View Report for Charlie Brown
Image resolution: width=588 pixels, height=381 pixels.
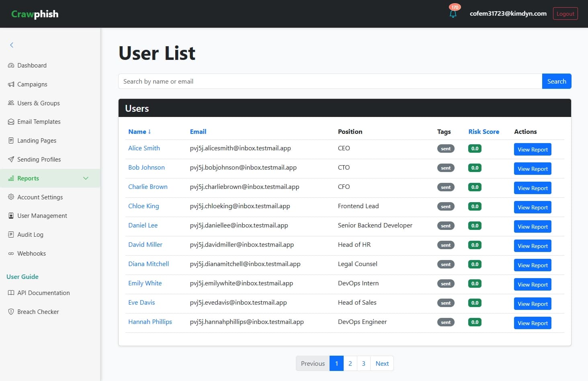pos(533,188)
